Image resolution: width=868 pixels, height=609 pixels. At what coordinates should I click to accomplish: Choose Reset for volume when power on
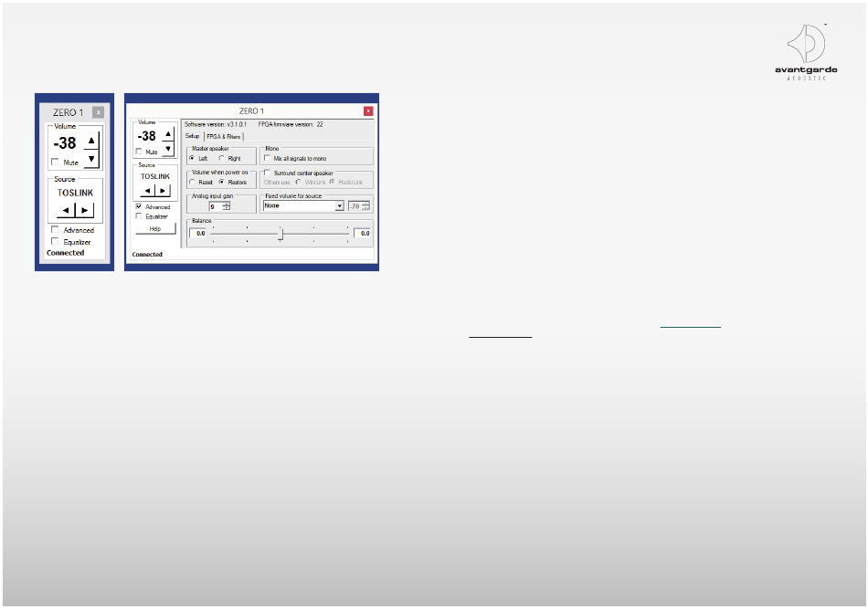point(192,182)
